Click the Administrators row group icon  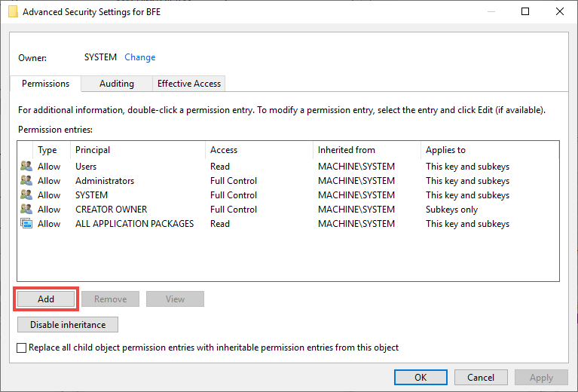(26, 180)
